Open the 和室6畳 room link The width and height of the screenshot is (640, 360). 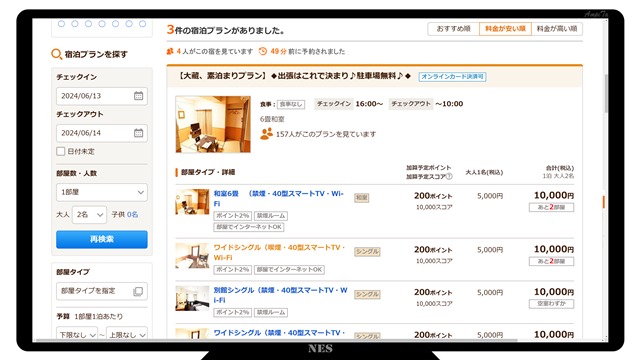279,198
